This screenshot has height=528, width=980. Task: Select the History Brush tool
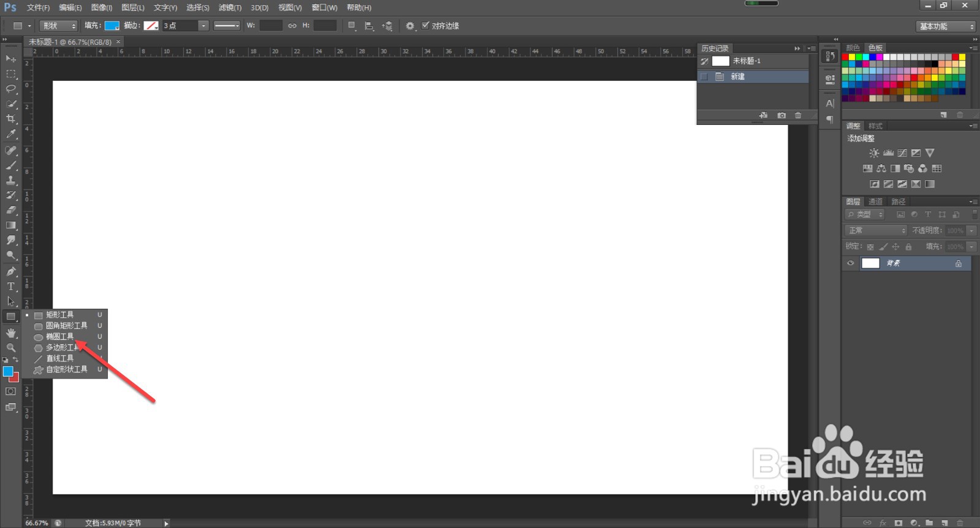11,195
